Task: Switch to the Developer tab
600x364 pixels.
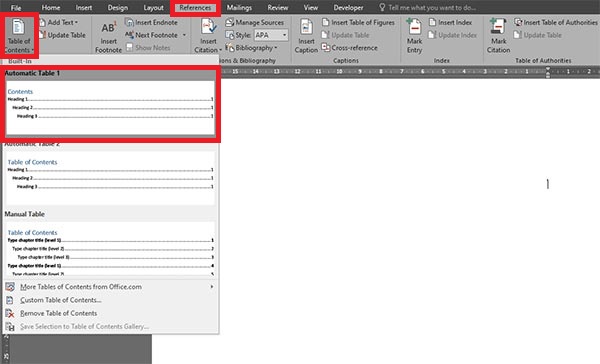Action: 348,8
